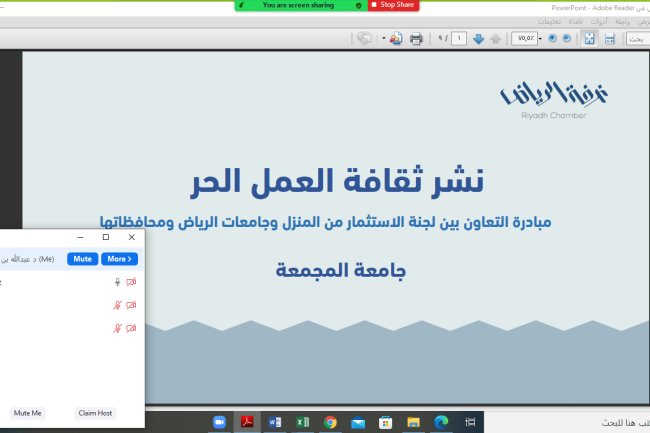Launch Microsoft Edge from taskbar

pos(441,422)
